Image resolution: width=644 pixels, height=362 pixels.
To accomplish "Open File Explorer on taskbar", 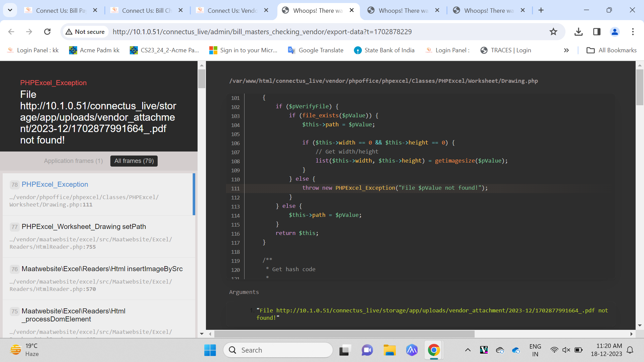I will (x=389, y=350).
